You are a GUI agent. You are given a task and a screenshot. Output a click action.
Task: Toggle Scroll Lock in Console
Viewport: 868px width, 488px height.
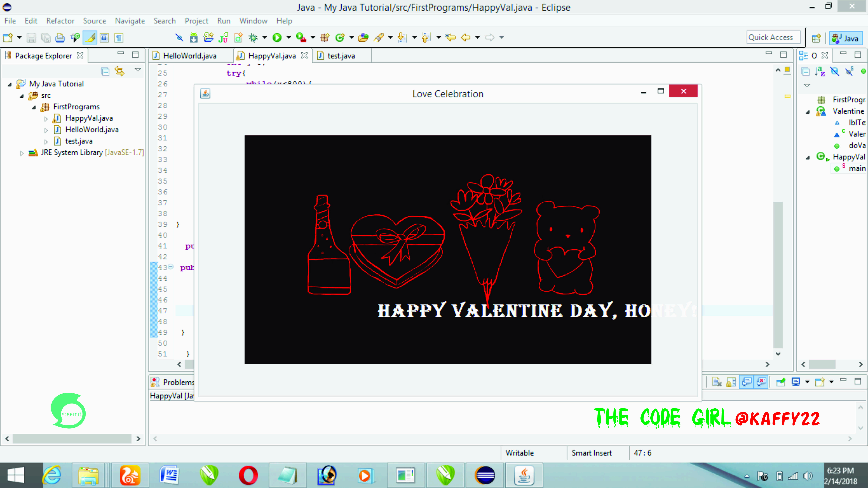(731, 382)
